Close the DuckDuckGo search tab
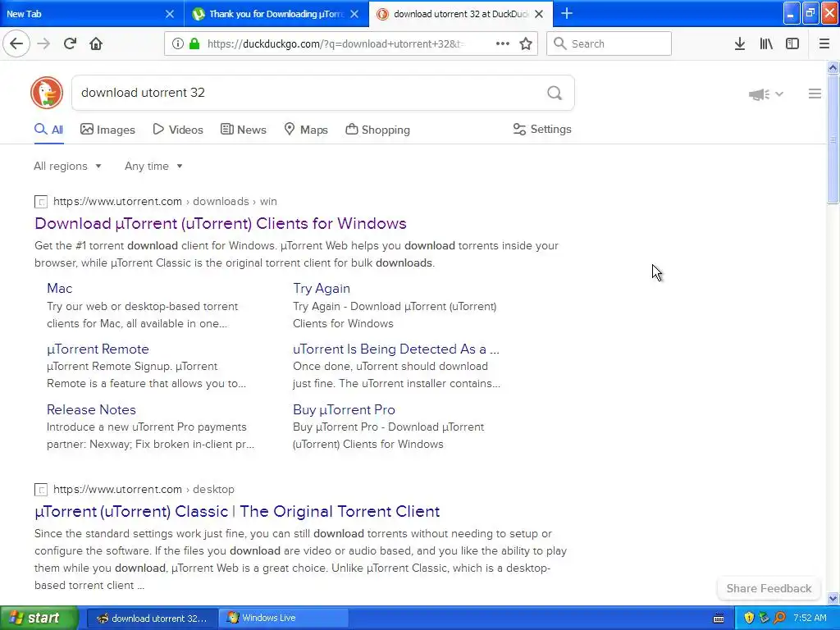 pyautogui.click(x=540, y=14)
